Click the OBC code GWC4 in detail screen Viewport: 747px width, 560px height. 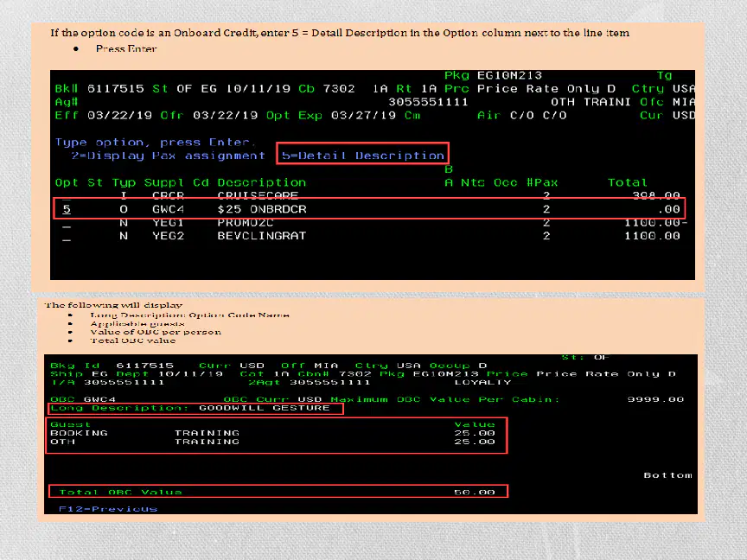(x=99, y=399)
